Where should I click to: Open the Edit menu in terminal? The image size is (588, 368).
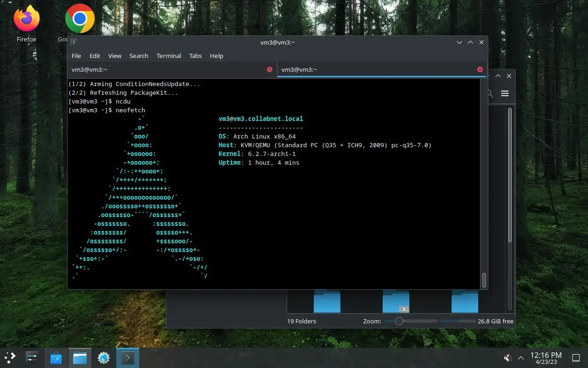point(95,56)
